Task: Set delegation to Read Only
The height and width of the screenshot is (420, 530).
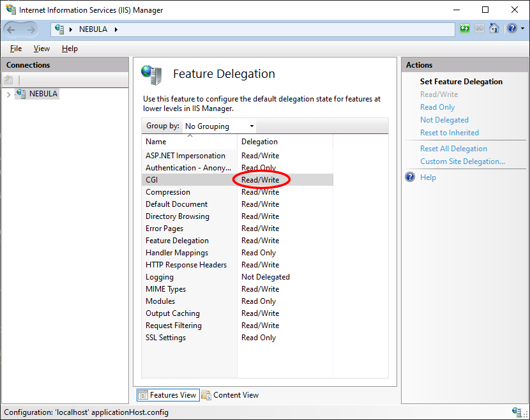Action: click(x=437, y=107)
